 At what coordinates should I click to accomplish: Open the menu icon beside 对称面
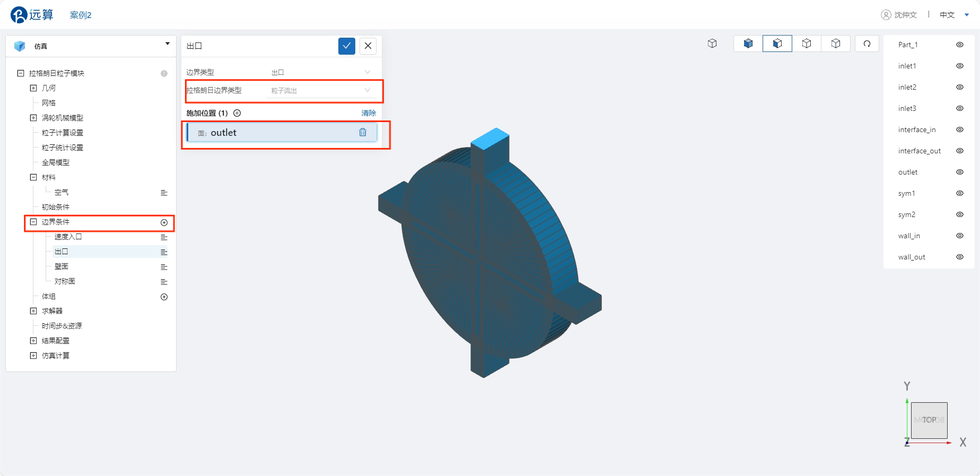pyautogui.click(x=164, y=282)
